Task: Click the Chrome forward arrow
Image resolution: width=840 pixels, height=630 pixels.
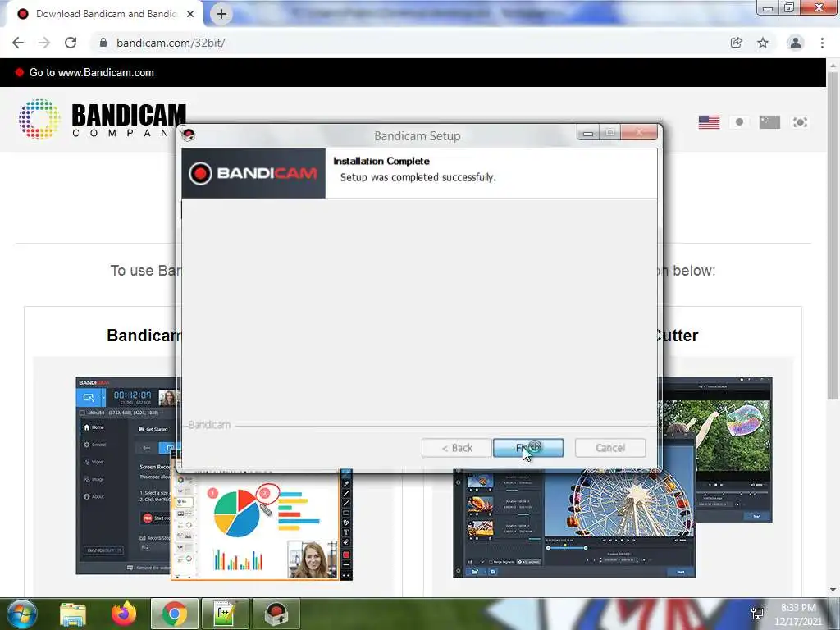Action: pos(44,43)
